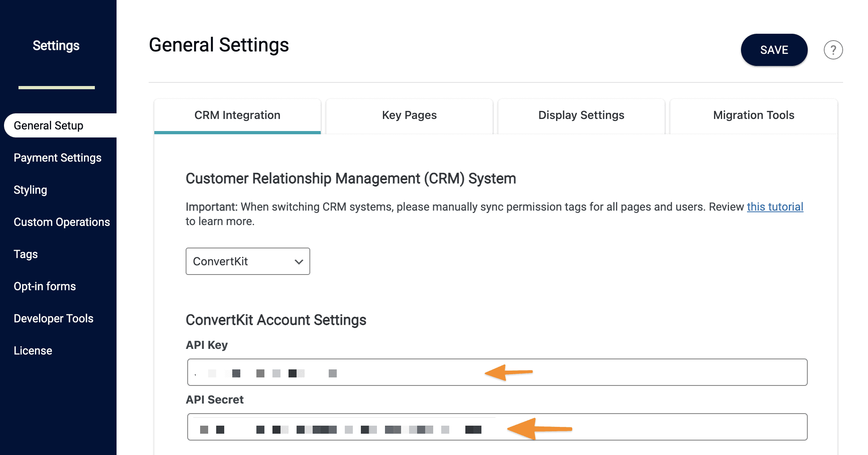This screenshot has height=455, width=868.
Task: Go to Developer Tools settings
Action: [x=53, y=318]
